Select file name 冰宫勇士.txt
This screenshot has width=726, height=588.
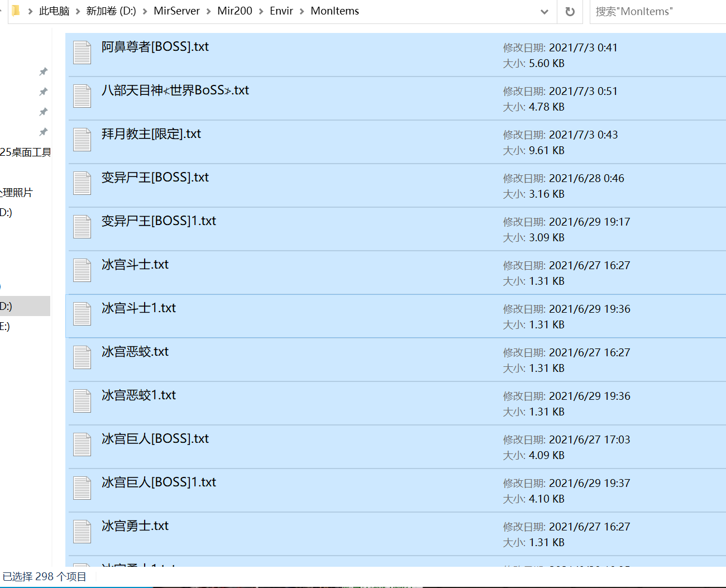pos(135,526)
